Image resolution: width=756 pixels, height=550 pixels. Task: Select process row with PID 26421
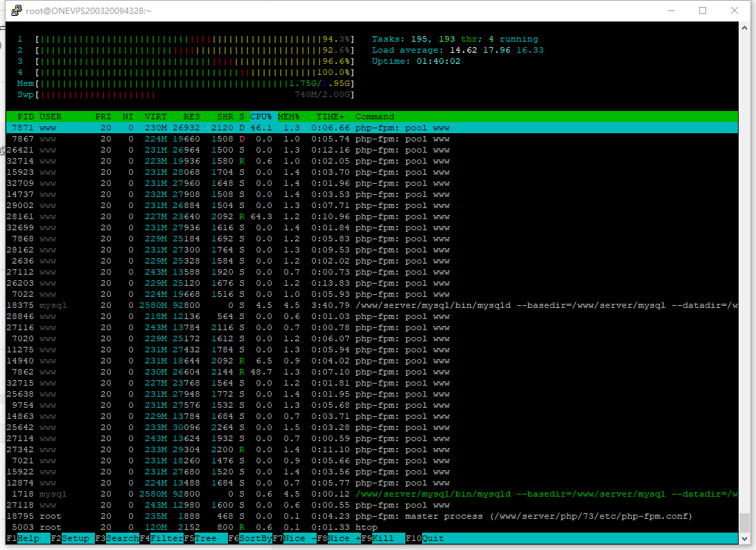[371, 150]
